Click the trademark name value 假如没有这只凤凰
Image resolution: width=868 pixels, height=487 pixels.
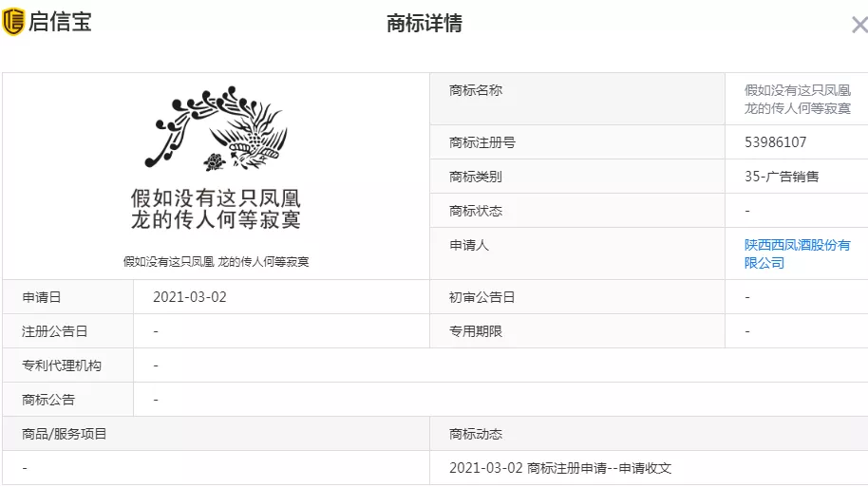coord(797,99)
